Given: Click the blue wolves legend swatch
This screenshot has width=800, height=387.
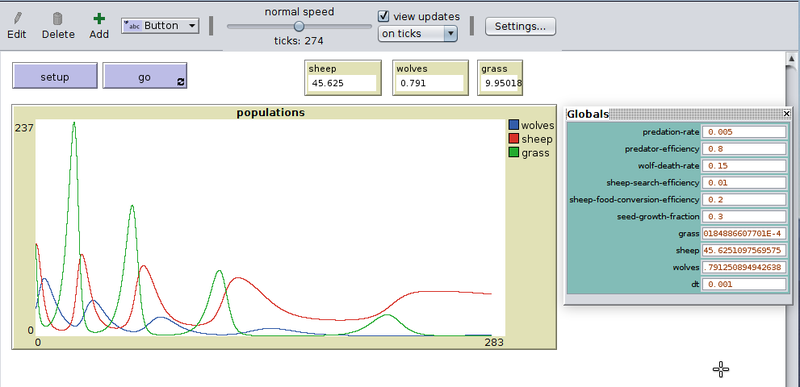Looking at the screenshot, I should [x=514, y=125].
